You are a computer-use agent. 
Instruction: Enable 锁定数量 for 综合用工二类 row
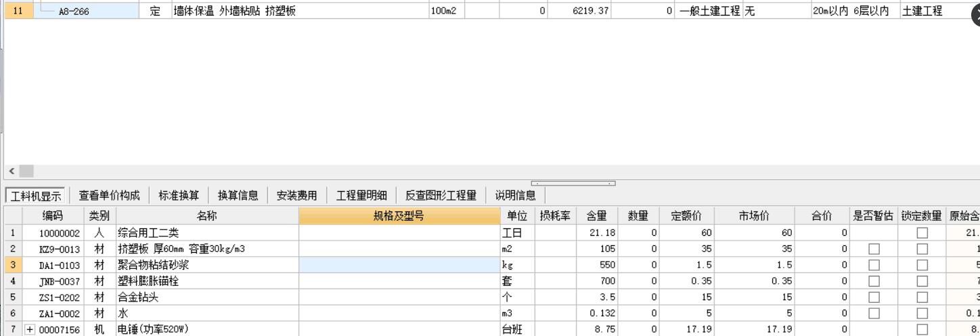[922, 233]
